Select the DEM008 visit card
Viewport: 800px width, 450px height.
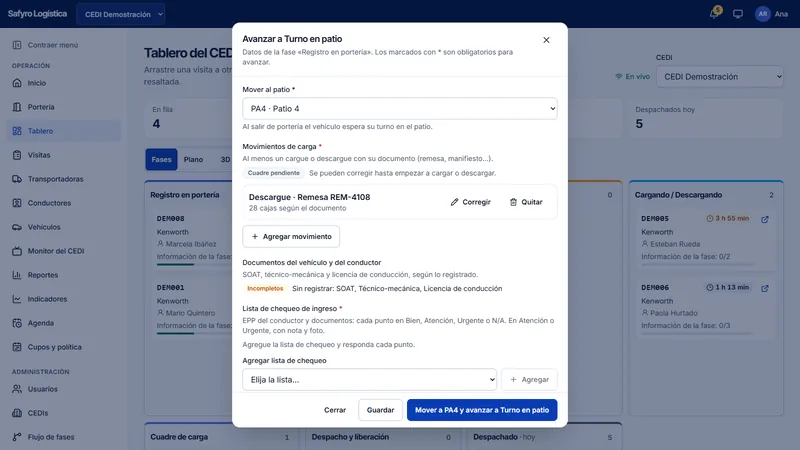tap(194, 239)
